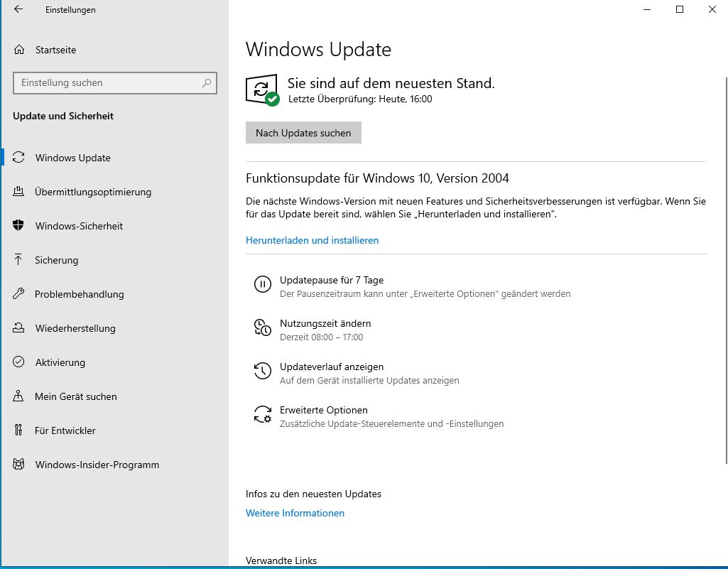Click the Windows-Insider-Programm cat icon

click(x=18, y=465)
